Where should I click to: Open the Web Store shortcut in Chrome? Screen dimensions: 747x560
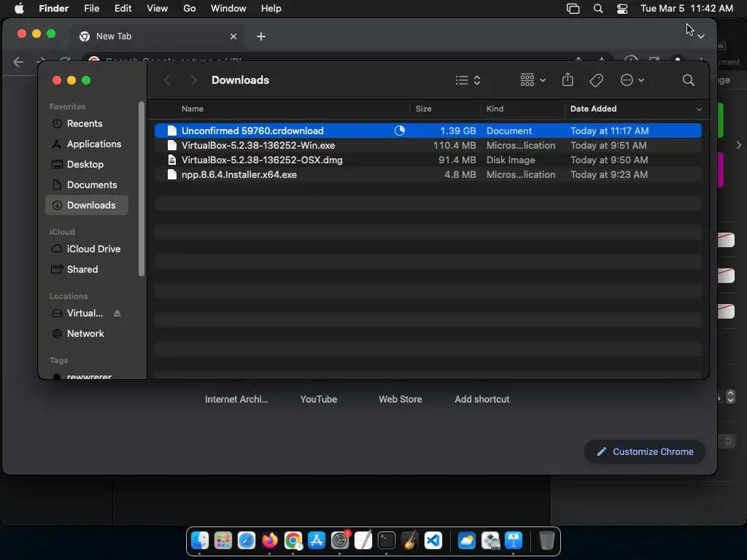[400, 399]
